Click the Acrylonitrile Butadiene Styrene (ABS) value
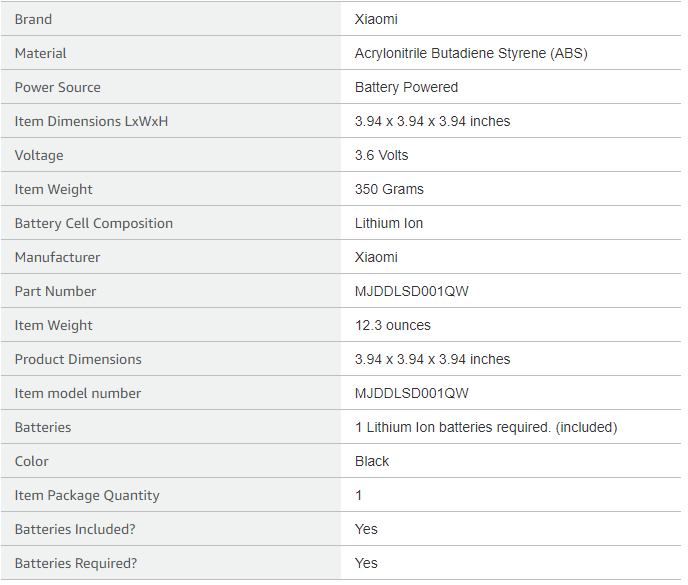This screenshot has height=585, width=688. 471,54
